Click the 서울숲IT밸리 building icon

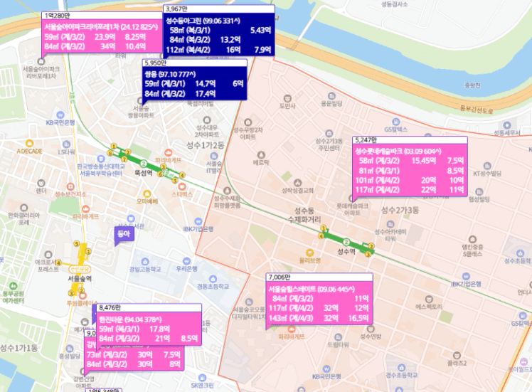214,156
